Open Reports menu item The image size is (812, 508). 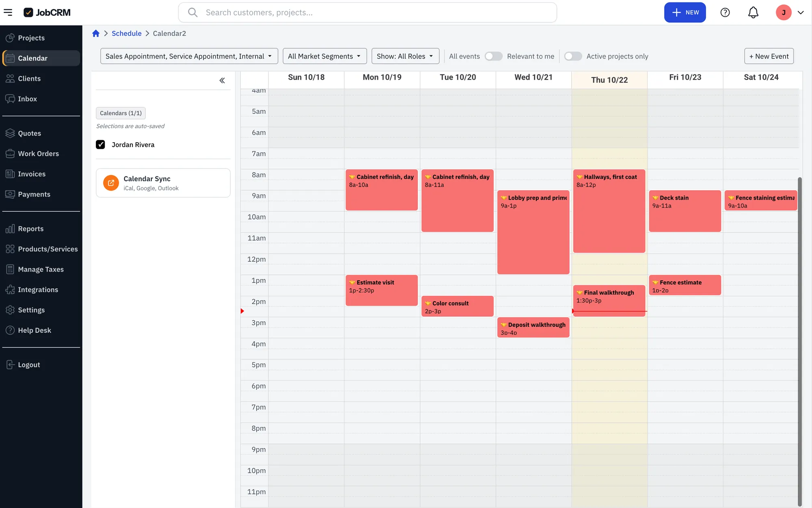point(41,229)
